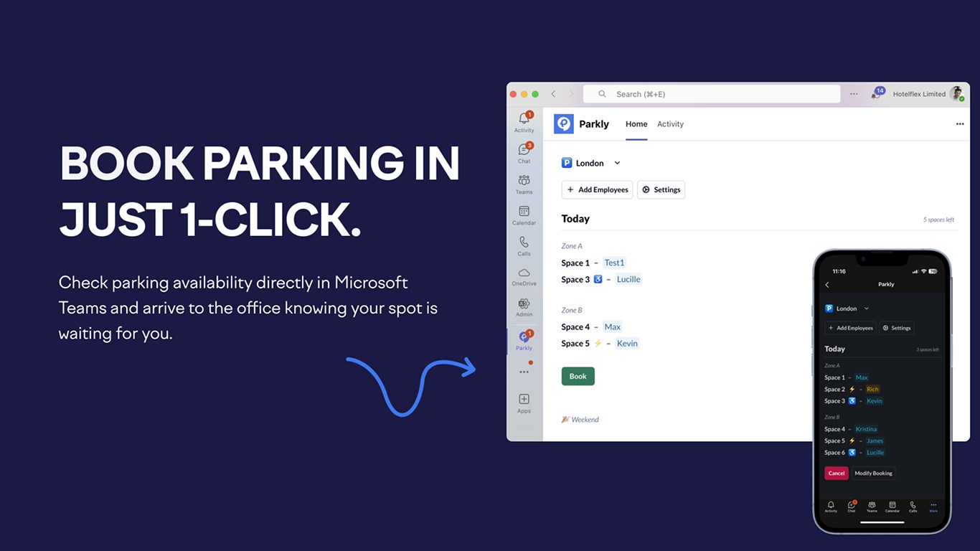Tap Calls in phone bottom navigation
The image size is (980, 551).
point(913,507)
